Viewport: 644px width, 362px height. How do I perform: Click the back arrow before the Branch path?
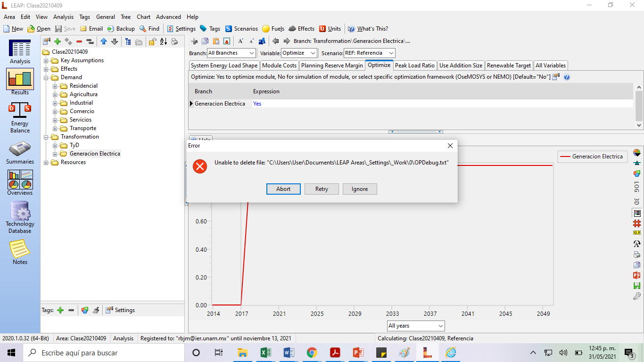pyautogui.click(x=276, y=41)
